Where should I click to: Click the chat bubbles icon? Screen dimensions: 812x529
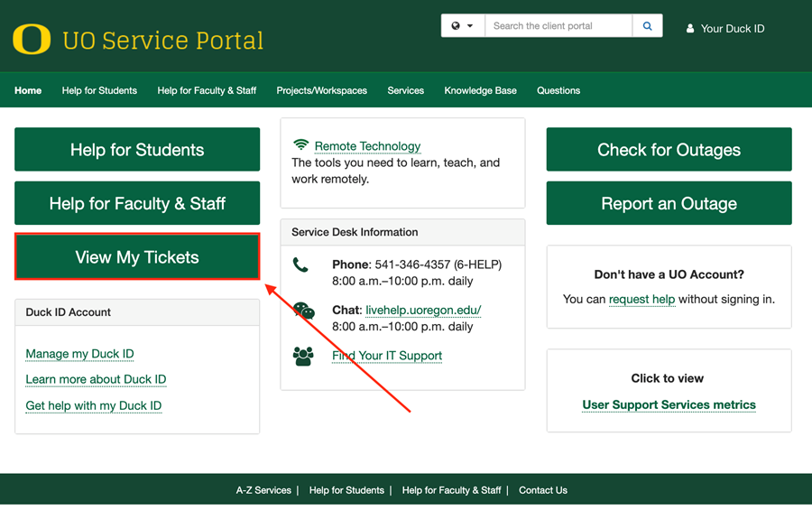[x=304, y=311]
